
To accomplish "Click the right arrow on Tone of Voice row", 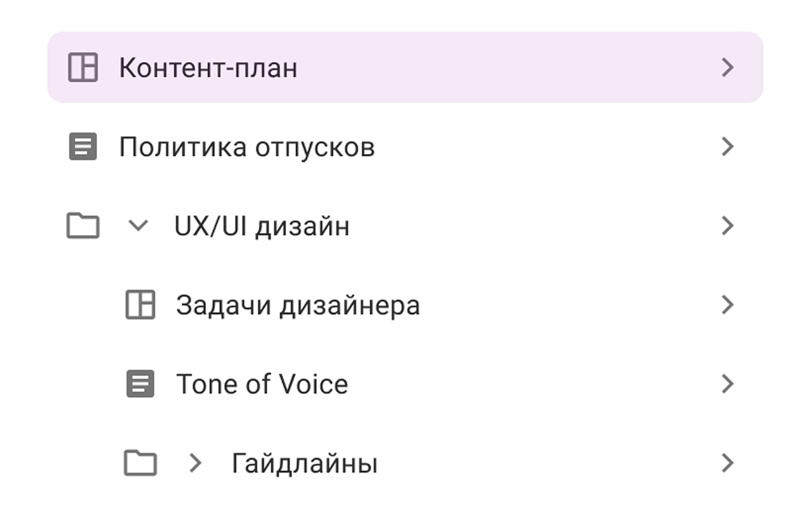I will 728,384.
